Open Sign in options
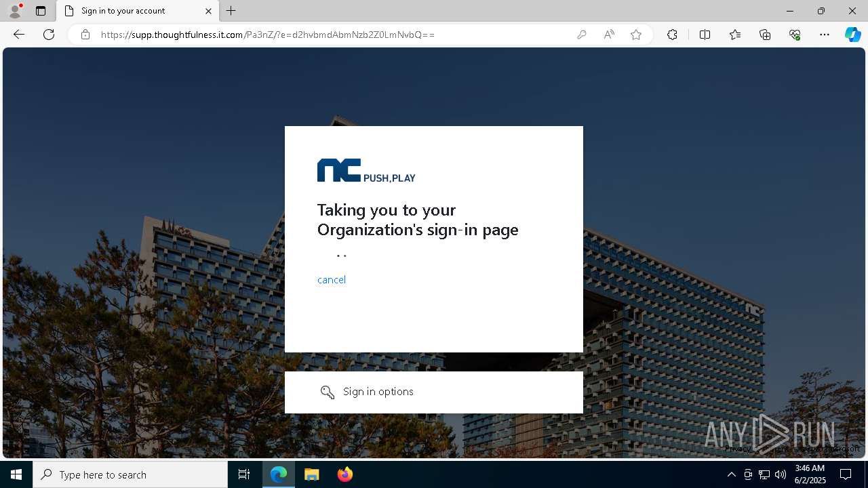This screenshot has height=488, width=868. [x=434, y=392]
